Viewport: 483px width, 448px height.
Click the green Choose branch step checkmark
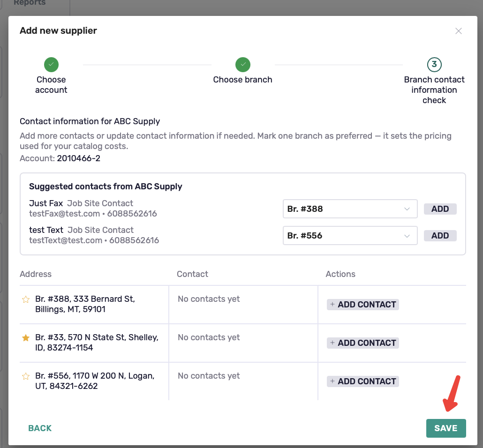pyautogui.click(x=243, y=64)
